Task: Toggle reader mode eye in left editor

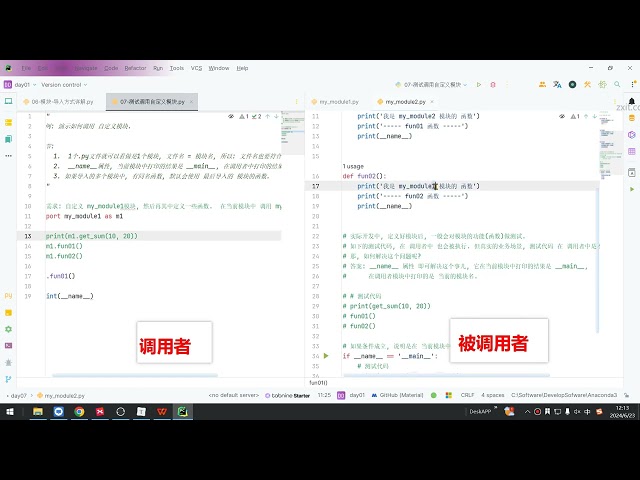Action: pyautogui.click(x=231, y=116)
